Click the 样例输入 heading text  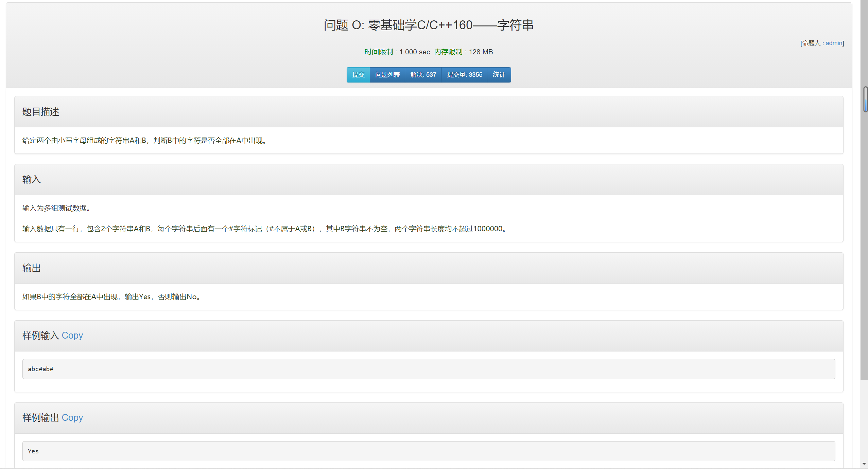tap(40, 336)
